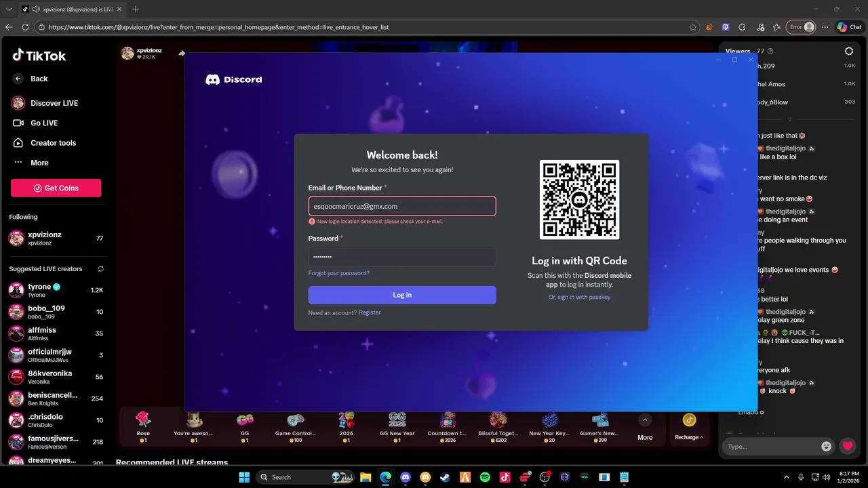Open File Explorer from the taskbar
This screenshot has height=488, width=868.
[366, 477]
